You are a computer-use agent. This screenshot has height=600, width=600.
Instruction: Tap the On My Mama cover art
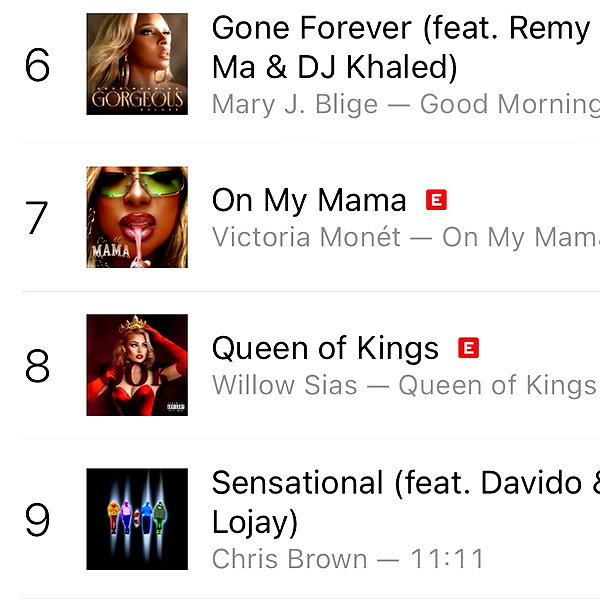(x=137, y=217)
